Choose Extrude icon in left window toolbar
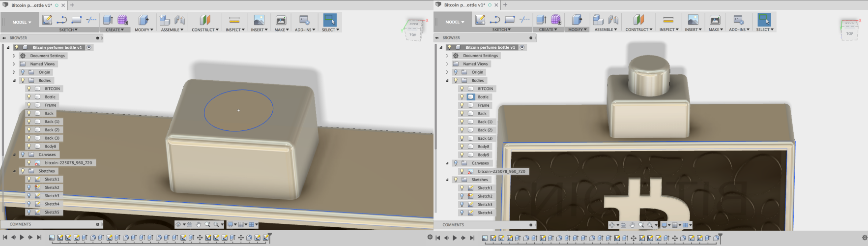 coord(108,20)
